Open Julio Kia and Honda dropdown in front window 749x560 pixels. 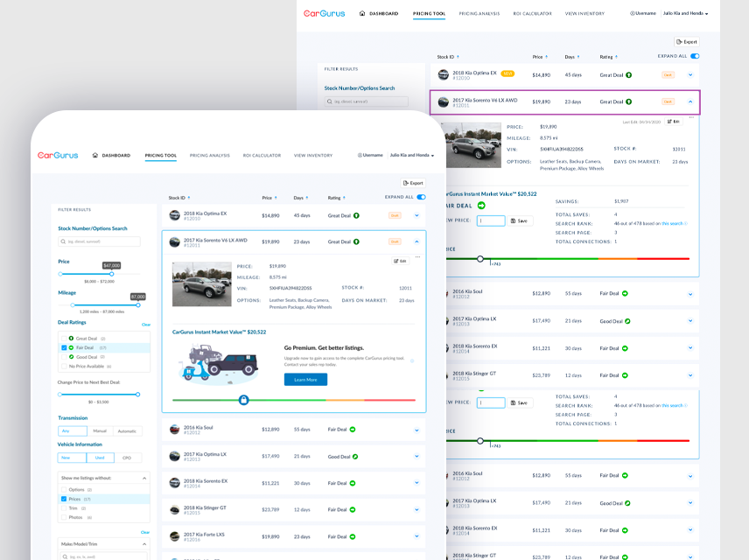[x=412, y=155]
